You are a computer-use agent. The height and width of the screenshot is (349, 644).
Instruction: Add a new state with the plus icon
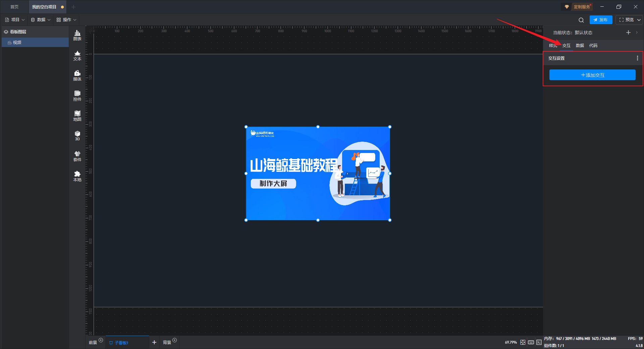pyautogui.click(x=628, y=33)
